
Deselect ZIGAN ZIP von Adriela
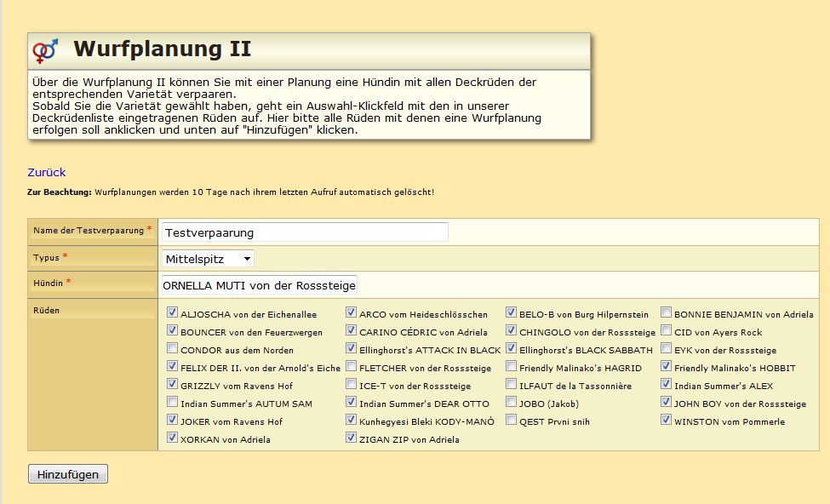point(351,438)
